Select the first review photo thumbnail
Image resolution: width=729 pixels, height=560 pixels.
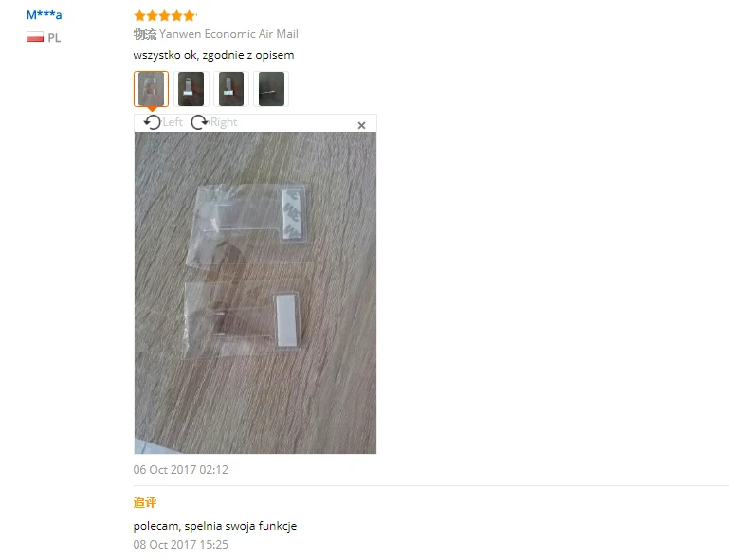(151, 89)
